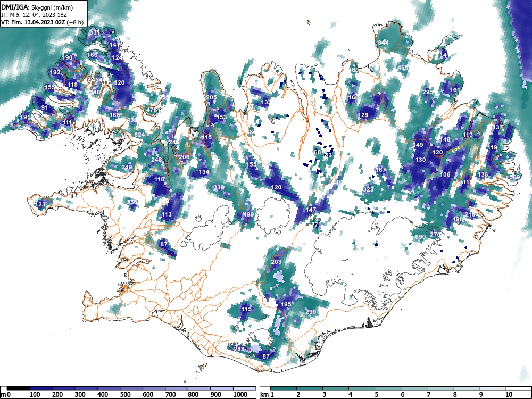This screenshot has width=532, height=399.
Task: Click the visibility value '119' on the map
Action: pyautogui.click(x=492, y=147)
